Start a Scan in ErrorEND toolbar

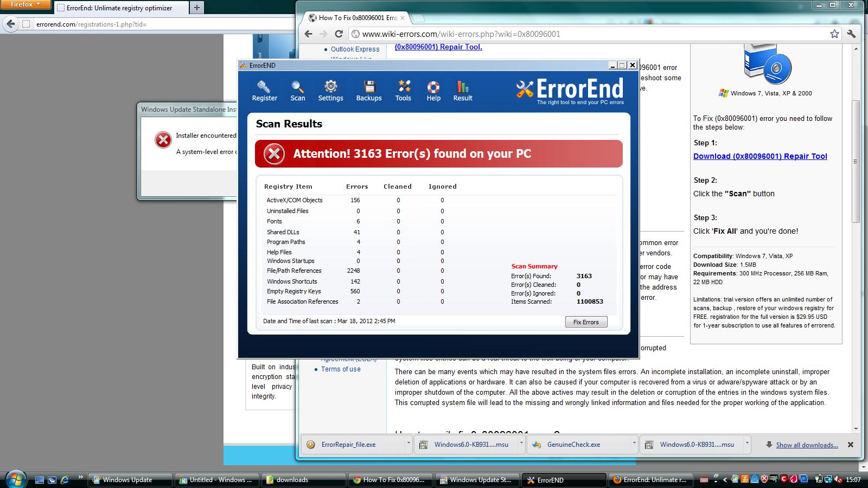[x=297, y=91]
